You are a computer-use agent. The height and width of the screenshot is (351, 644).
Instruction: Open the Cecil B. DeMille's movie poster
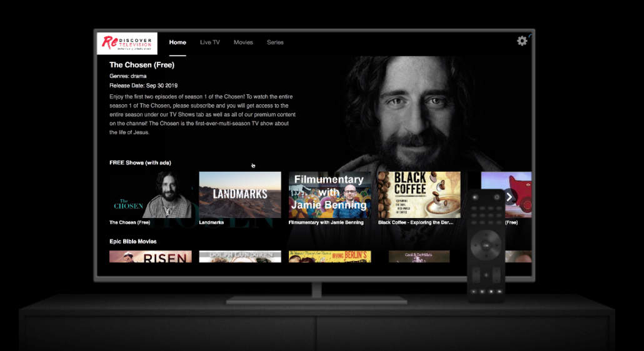[420, 257]
